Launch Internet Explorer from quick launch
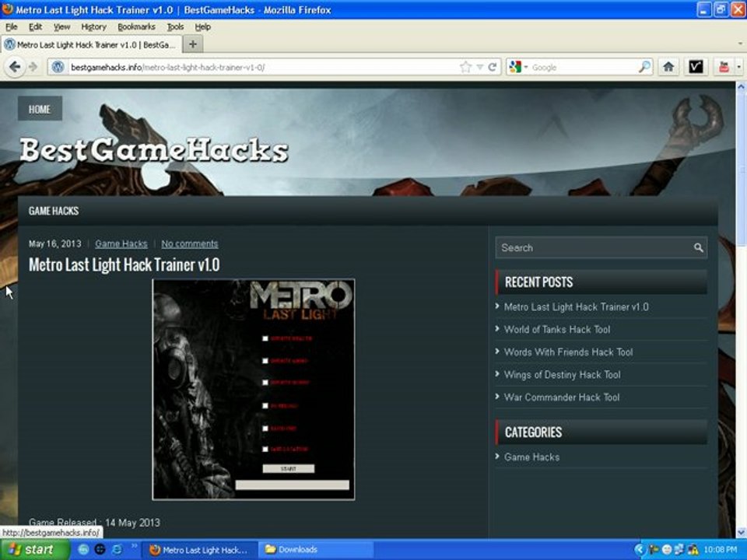The image size is (747, 560). (x=117, y=550)
